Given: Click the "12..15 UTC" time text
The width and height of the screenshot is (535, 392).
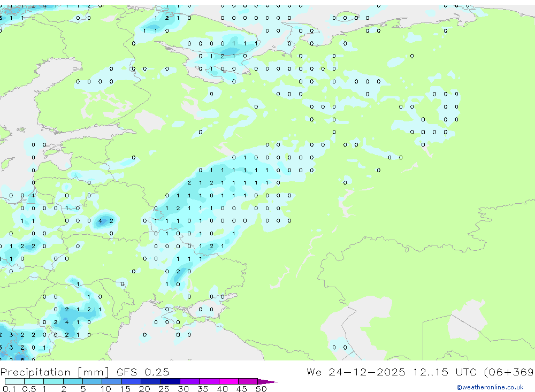Looking at the screenshot, I should [x=445, y=372].
